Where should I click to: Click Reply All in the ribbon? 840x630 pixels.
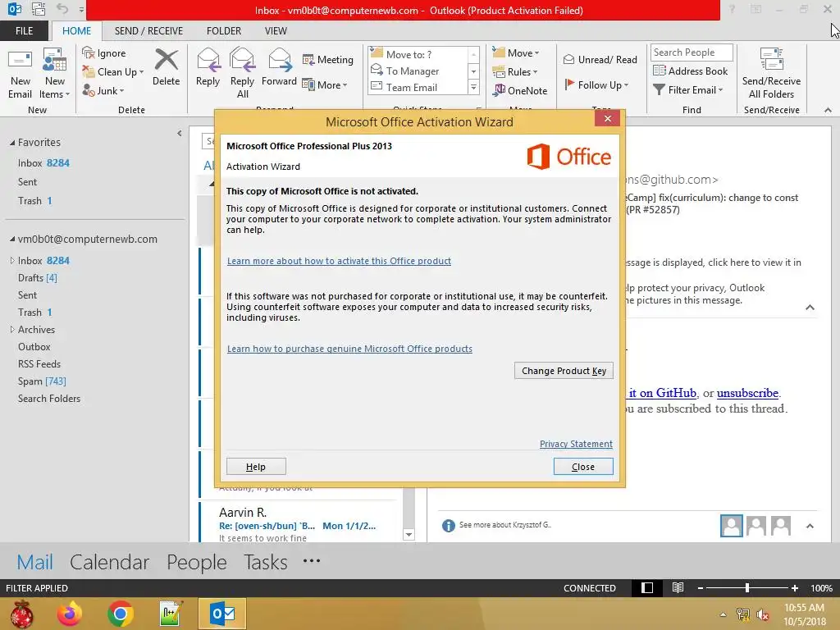(x=242, y=74)
